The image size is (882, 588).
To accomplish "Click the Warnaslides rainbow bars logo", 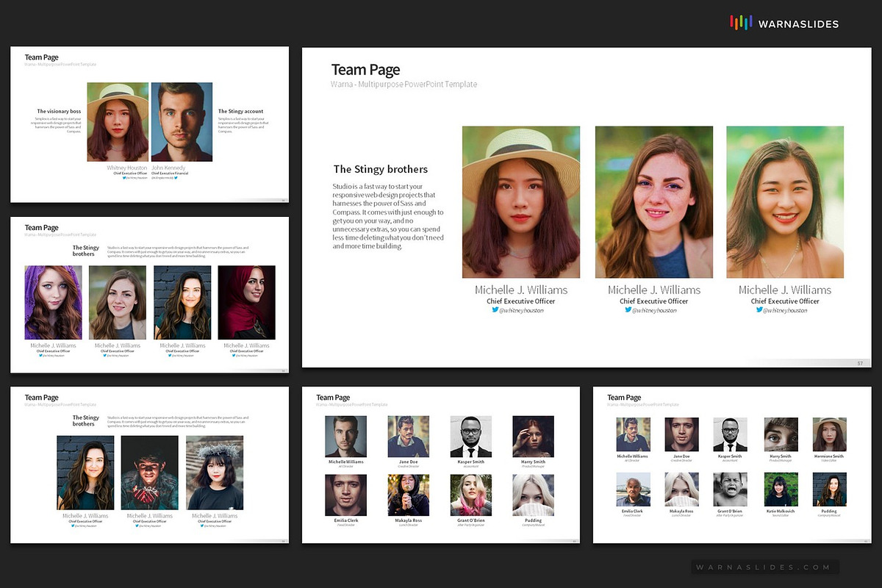I will pos(741,23).
